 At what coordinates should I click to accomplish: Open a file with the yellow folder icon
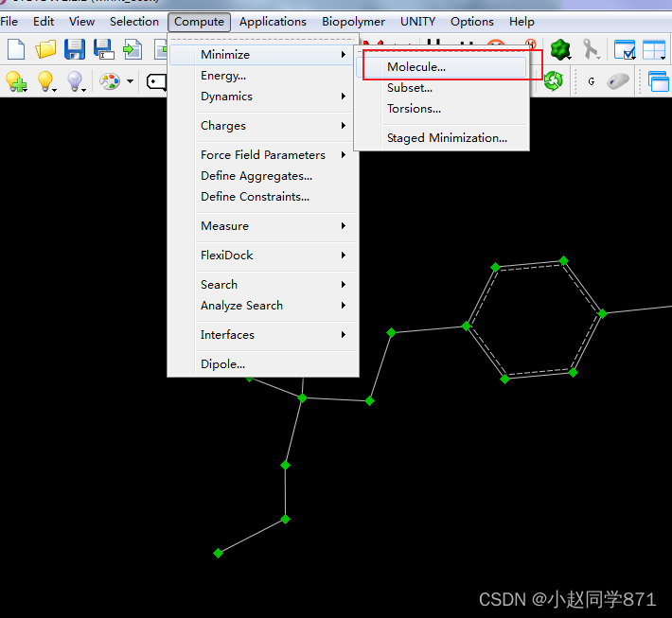pyautogui.click(x=45, y=50)
